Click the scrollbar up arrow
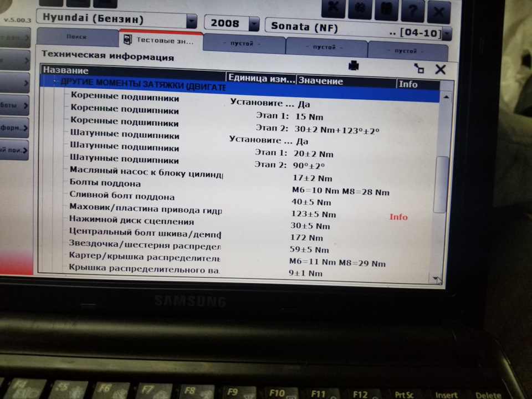The image size is (532, 399). click(x=446, y=97)
